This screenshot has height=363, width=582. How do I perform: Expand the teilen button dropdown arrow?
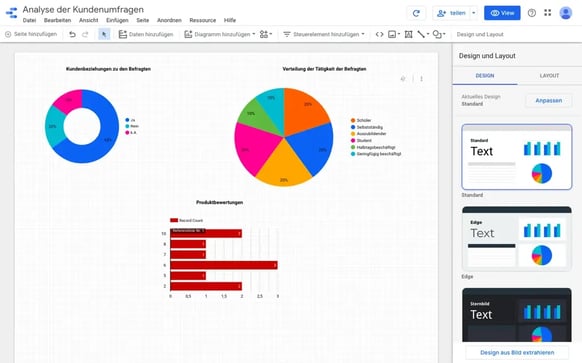(473, 13)
